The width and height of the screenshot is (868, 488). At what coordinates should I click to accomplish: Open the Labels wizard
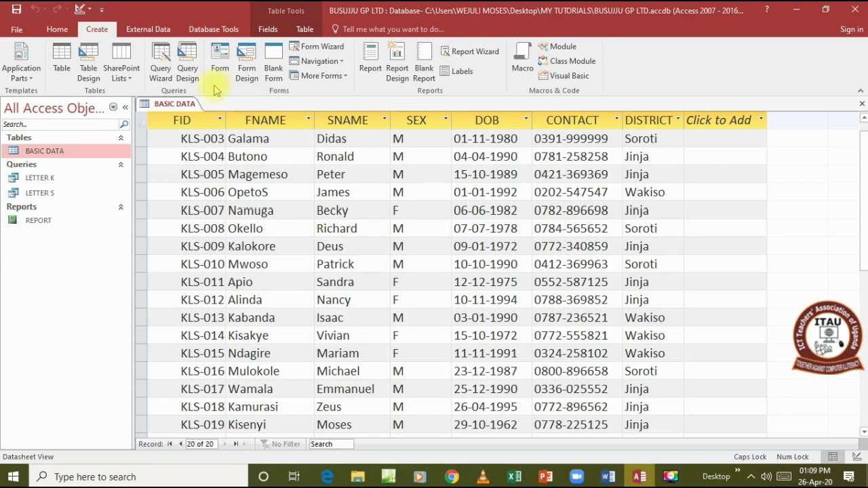pos(456,71)
